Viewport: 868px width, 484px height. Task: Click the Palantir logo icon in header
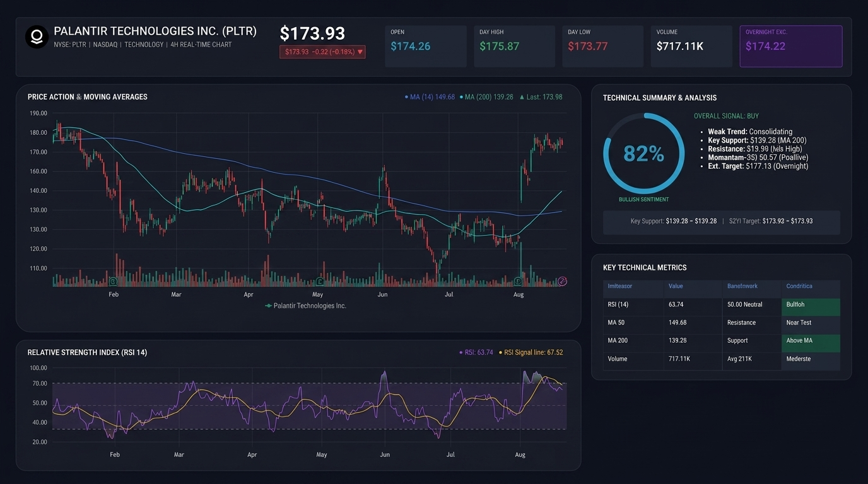37,37
